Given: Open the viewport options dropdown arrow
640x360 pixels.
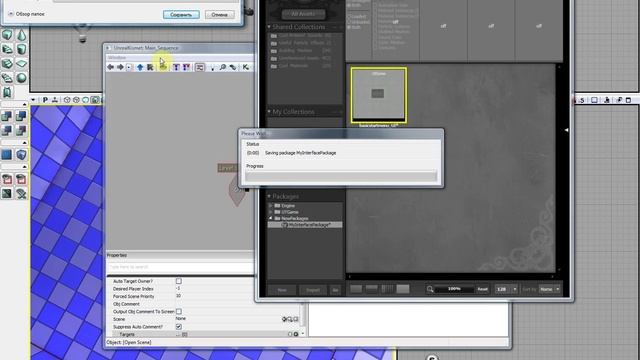Looking at the screenshot, I should click(33, 100).
